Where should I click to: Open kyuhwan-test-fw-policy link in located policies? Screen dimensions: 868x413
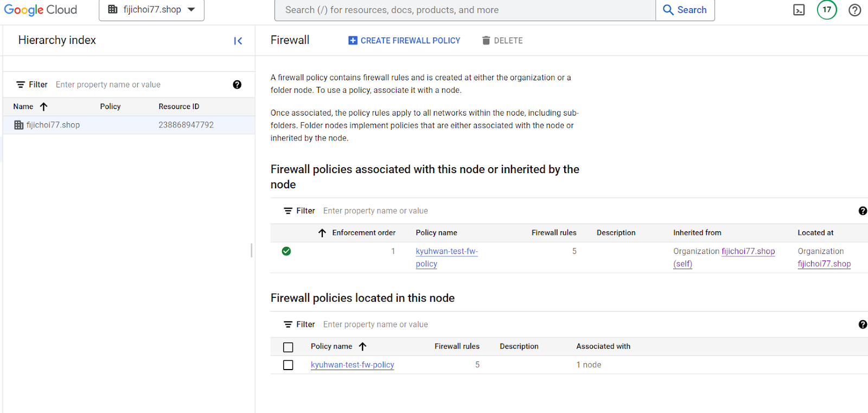point(352,365)
